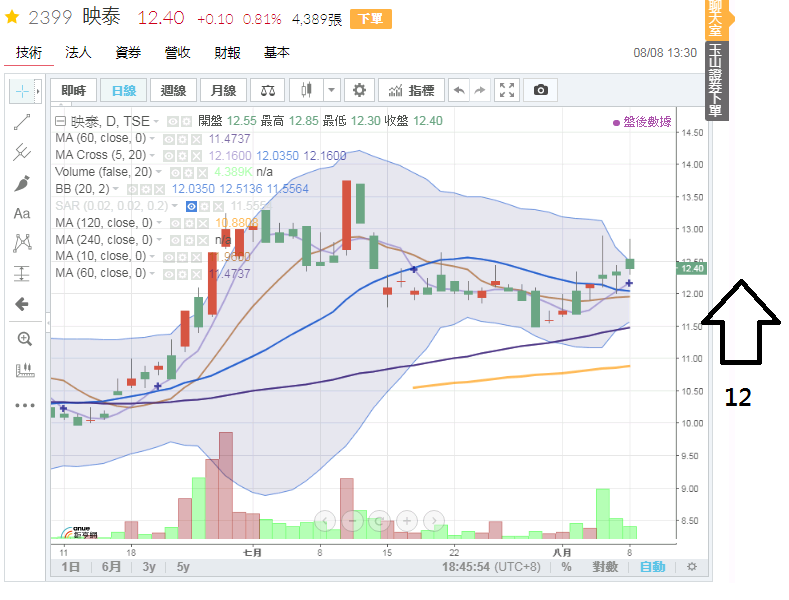Open chart style dropdown arrow
789x600 pixels.
(x=331, y=91)
